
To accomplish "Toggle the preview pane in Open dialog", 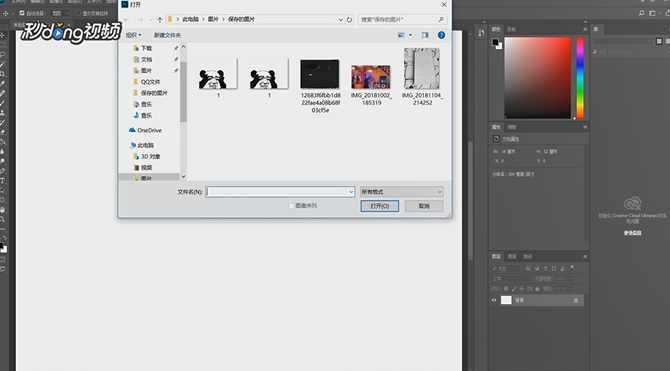I will point(425,35).
